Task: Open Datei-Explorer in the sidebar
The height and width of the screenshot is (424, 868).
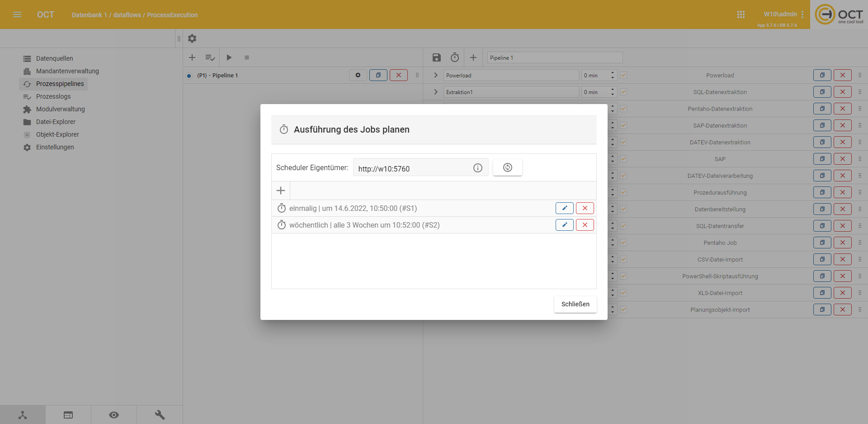Action: (x=56, y=122)
